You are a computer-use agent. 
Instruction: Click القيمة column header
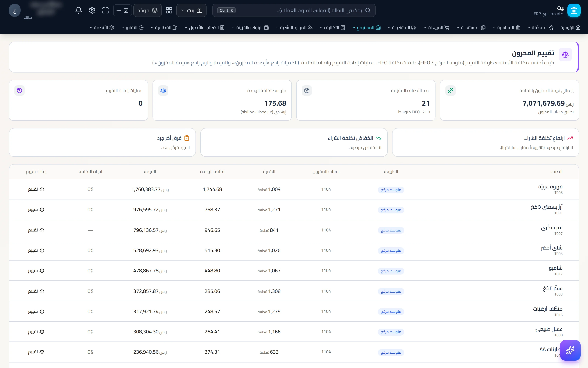point(150,171)
